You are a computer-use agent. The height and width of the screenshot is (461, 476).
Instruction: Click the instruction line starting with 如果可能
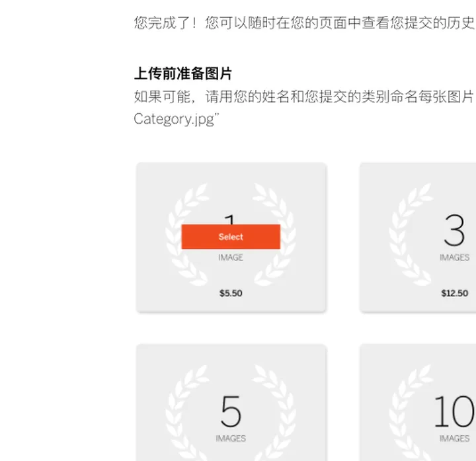point(304,97)
